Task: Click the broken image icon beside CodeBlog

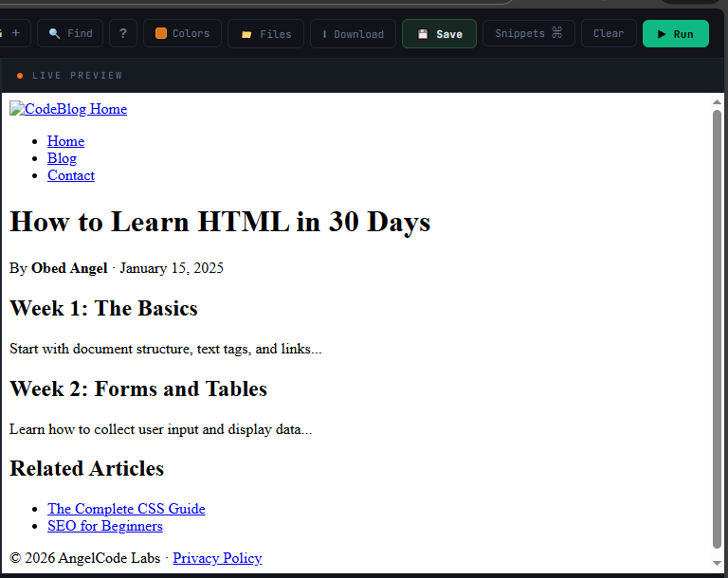Action: tap(17, 108)
